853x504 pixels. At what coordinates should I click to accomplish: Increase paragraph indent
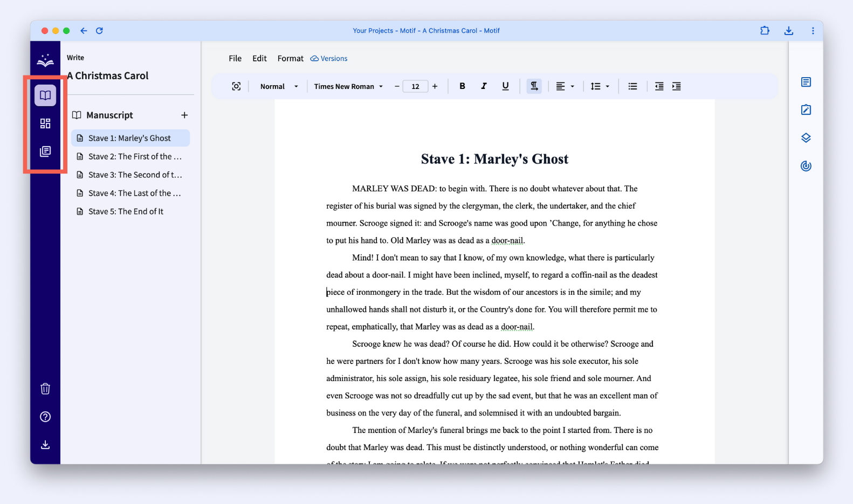point(677,86)
